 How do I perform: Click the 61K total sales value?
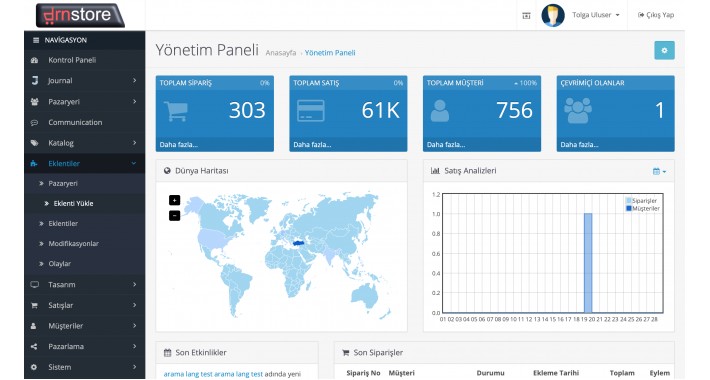click(380, 111)
